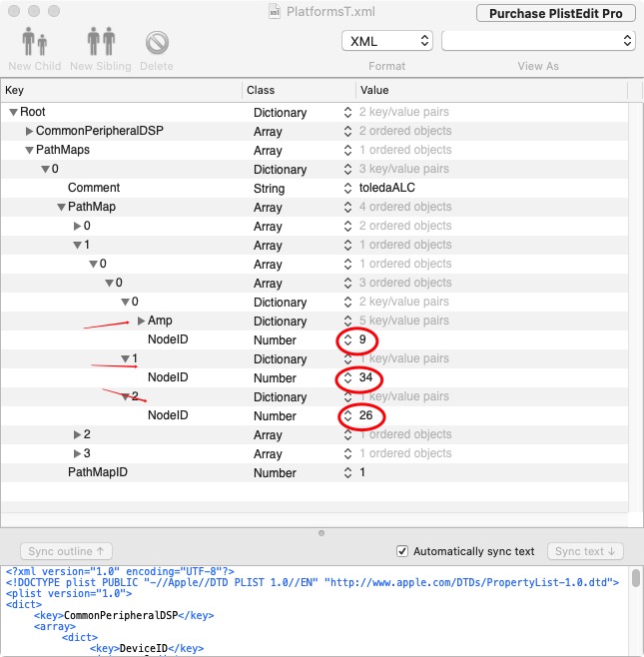Click the XML text pane scrollbar

coord(636,578)
